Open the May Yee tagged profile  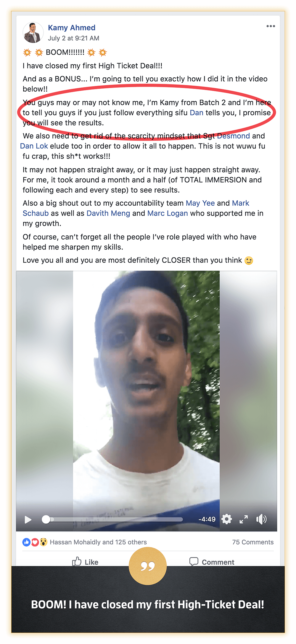pos(200,203)
